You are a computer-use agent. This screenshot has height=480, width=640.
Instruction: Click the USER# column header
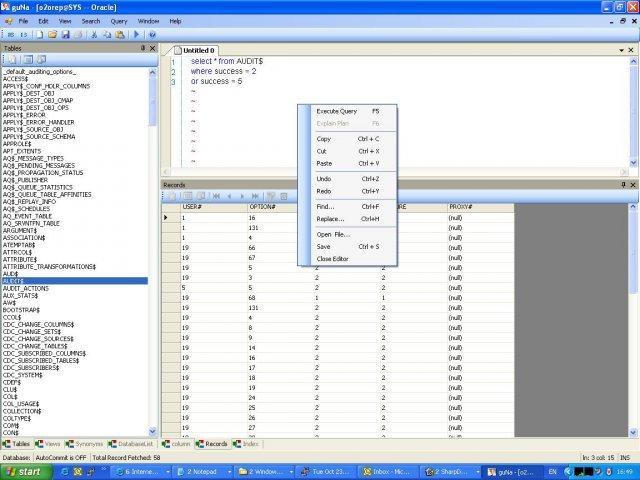214,207
